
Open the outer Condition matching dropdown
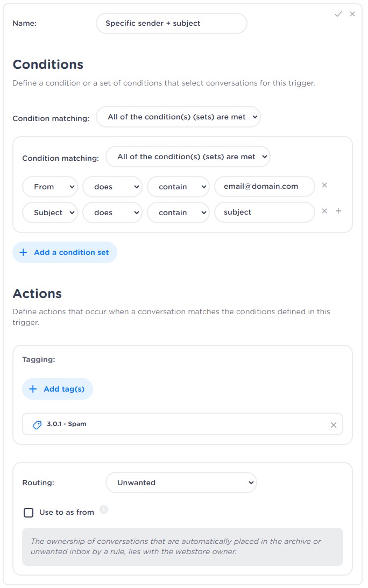pyautogui.click(x=178, y=117)
